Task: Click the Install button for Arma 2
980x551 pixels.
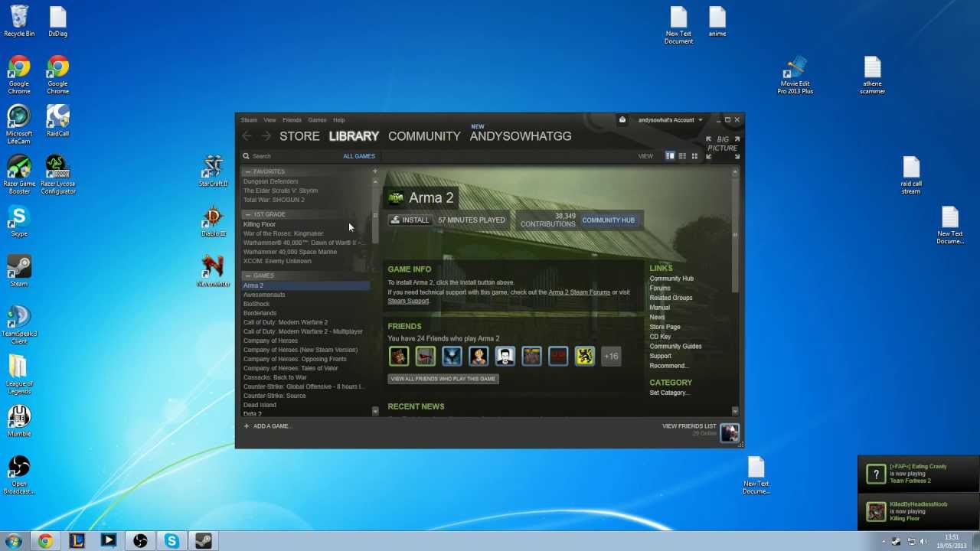Action: point(410,220)
